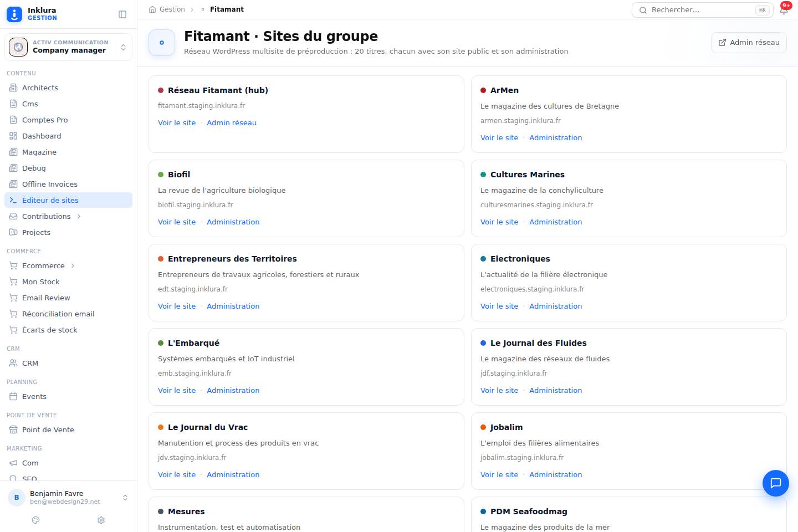Click the Ecommerce cart icon
Image resolution: width=798 pixels, height=532 pixels.
13,265
